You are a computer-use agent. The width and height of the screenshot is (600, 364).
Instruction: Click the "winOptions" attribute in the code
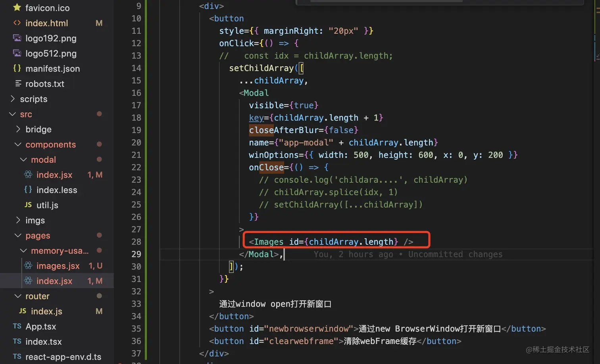point(273,155)
